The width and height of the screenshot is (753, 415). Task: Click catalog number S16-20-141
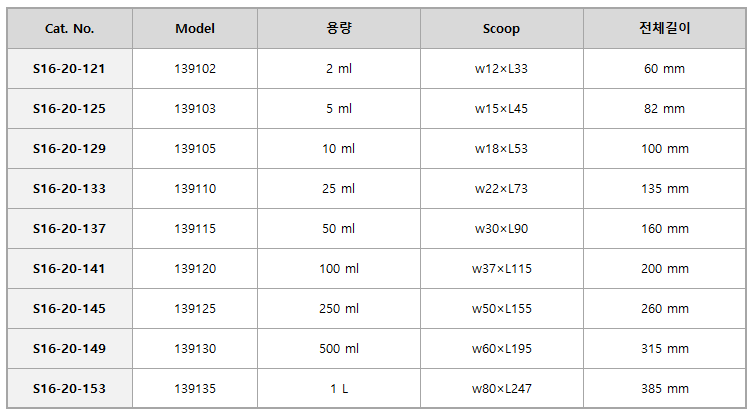tap(69, 269)
